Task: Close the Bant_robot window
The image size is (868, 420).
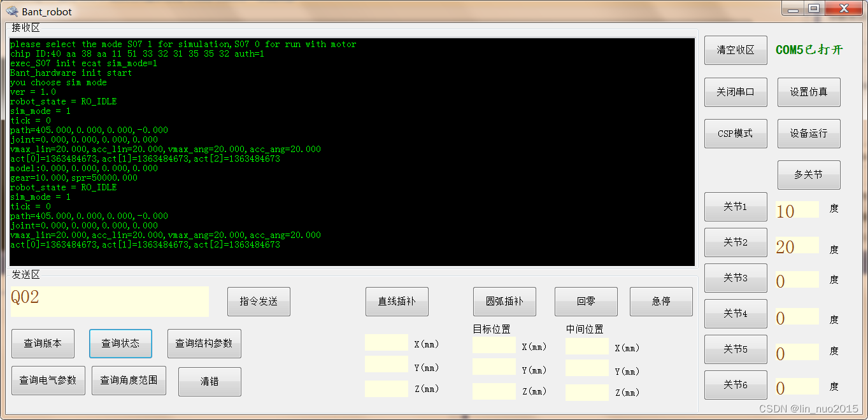Action: click(x=844, y=9)
